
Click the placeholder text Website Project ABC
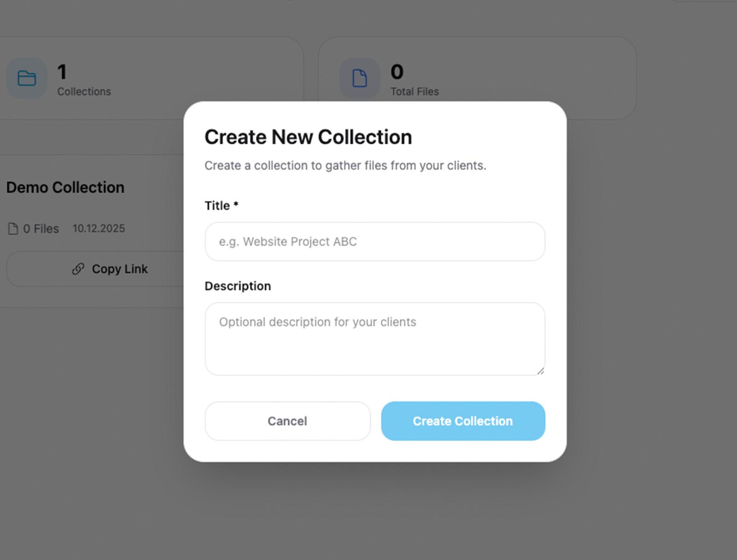287,241
